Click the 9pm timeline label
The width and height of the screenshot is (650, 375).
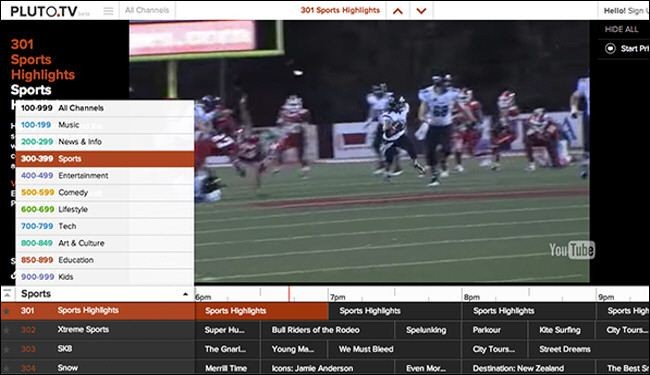pyautogui.click(x=606, y=297)
